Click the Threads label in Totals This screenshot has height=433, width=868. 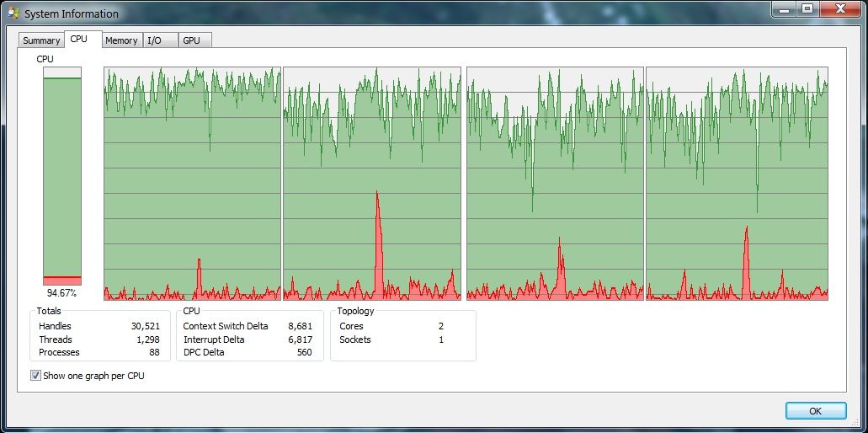point(56,339)
